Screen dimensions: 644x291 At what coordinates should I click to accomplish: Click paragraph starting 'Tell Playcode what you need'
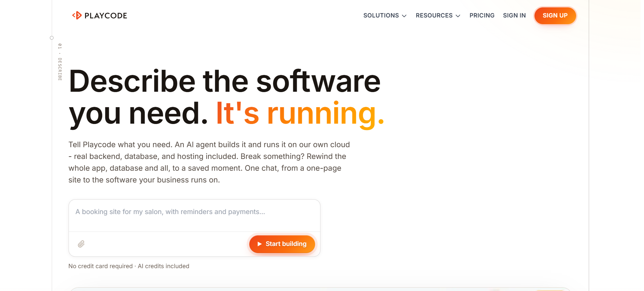point(209,162)
